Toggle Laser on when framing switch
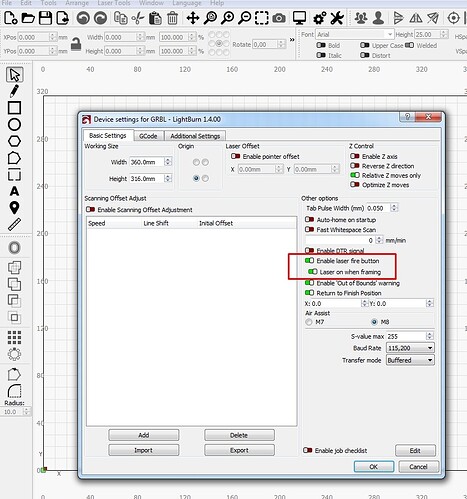 point(313,272)
